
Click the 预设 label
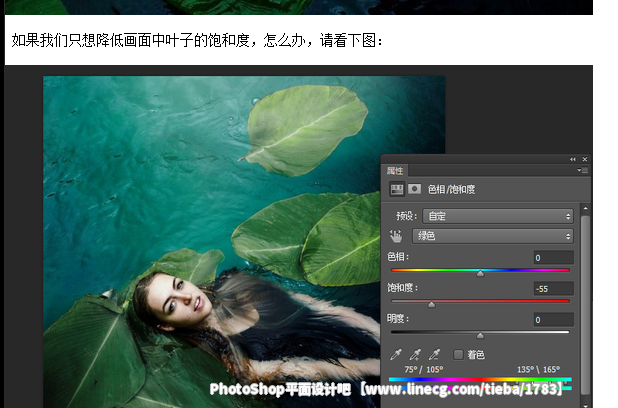[x=407, y=216]
